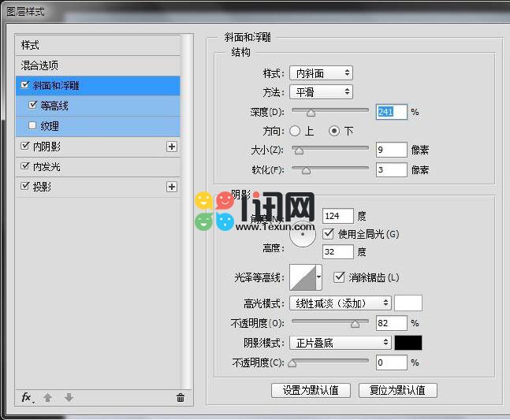
Task: Select 样式 in the left list
Action: coord(98,45)
